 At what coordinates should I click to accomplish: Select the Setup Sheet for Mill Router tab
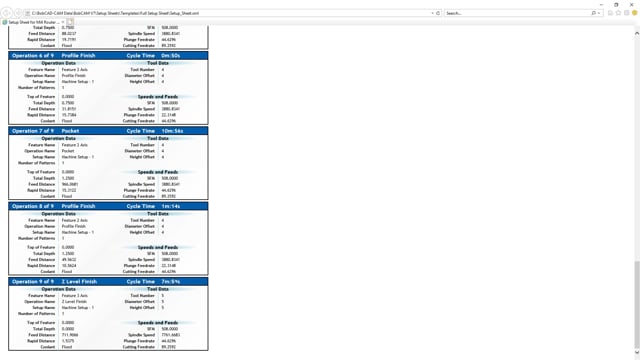coord(32,22)
